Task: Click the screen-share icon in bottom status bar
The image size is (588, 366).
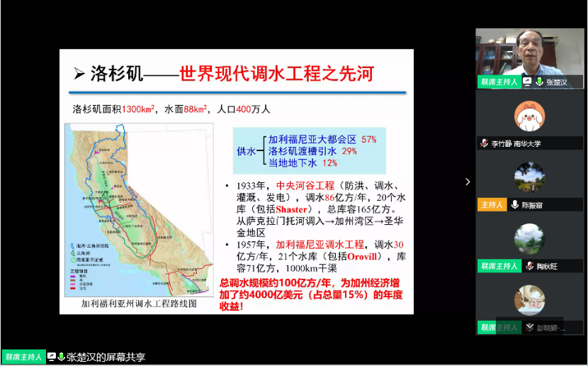Action: (x=52, y=357)
